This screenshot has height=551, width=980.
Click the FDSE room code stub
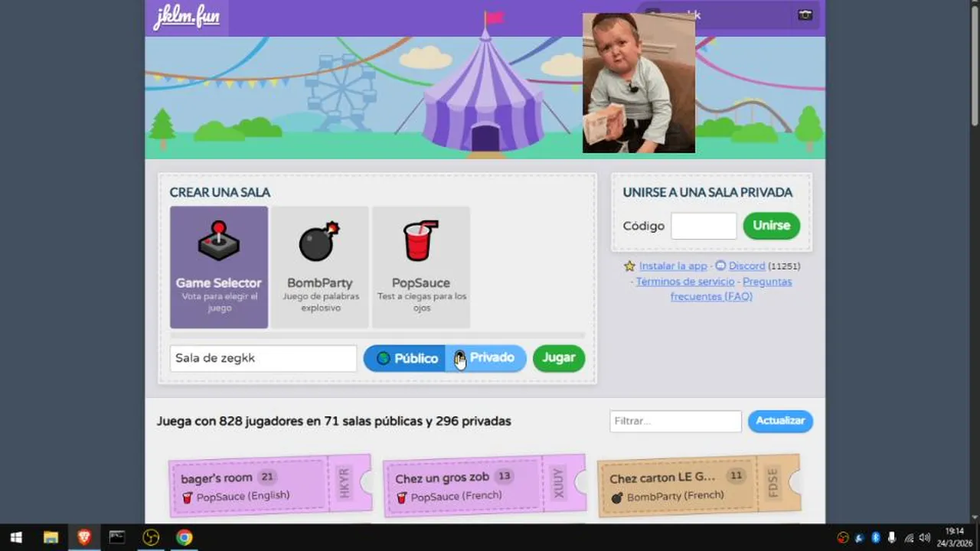[773, 483]
